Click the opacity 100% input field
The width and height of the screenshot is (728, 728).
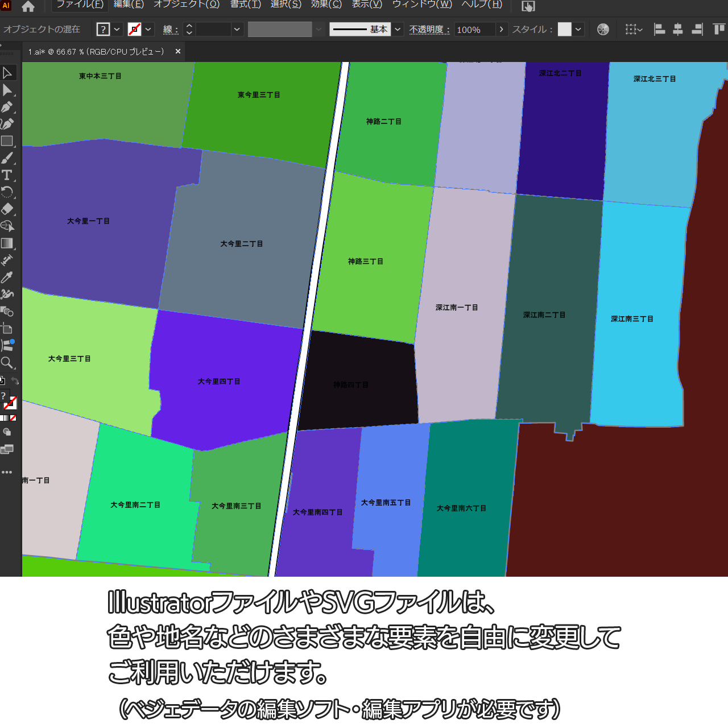click(474, 30)
